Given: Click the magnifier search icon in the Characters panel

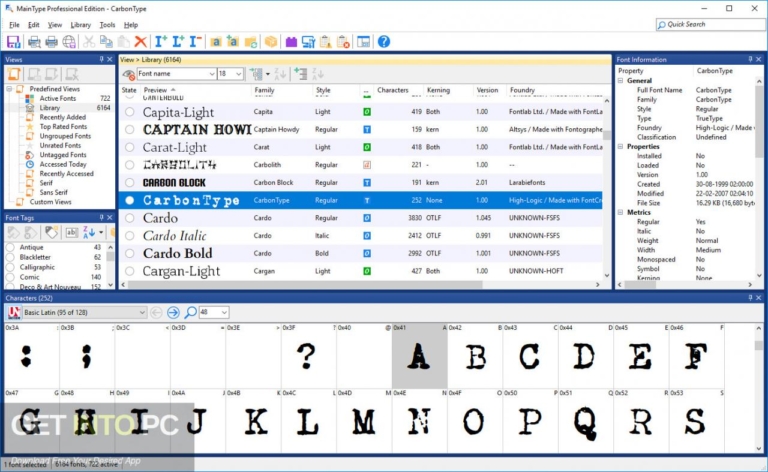Looking at the screenshot, I should [191, 312].
